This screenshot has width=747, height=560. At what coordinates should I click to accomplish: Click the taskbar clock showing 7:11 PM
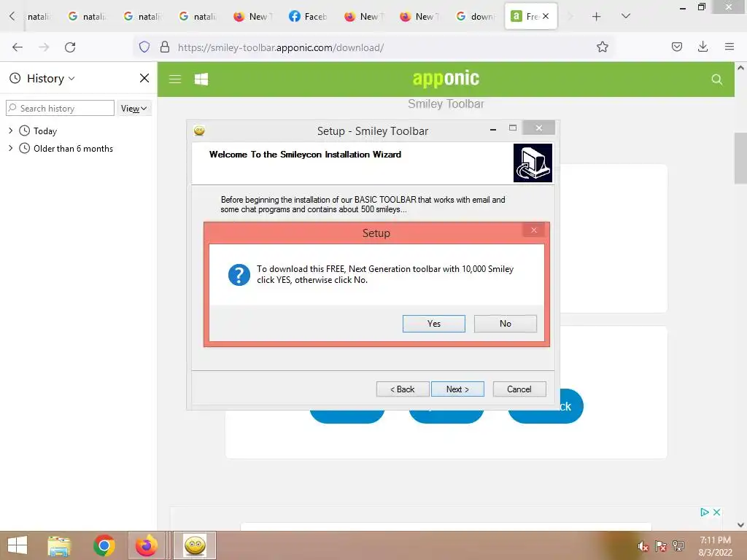tap(715, 546)
